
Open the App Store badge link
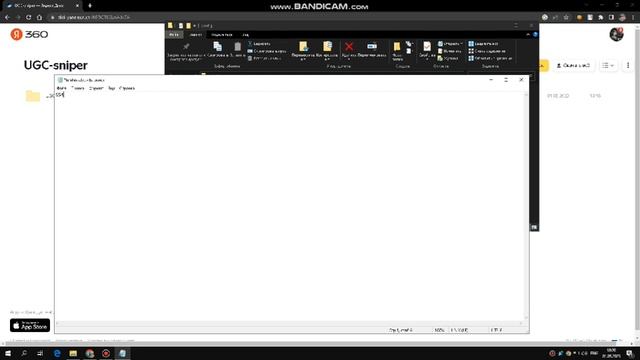[x=30, y=325]
